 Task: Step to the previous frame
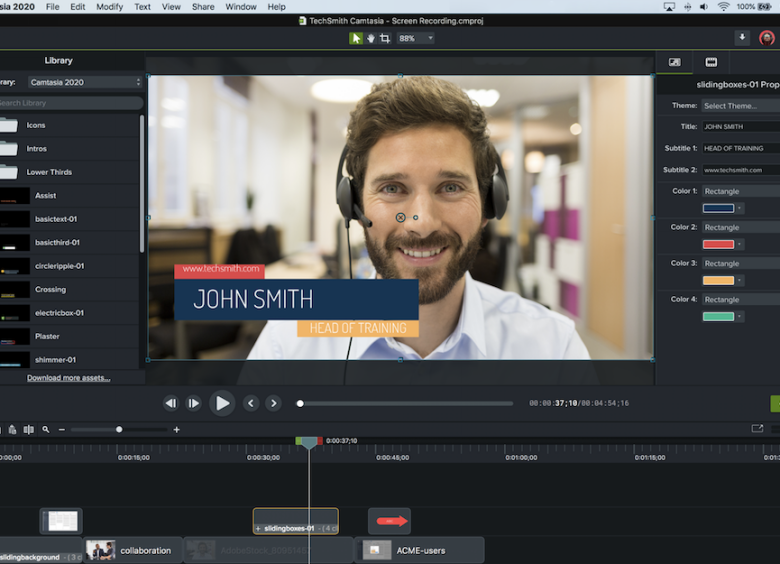click(x=171, y=403)
